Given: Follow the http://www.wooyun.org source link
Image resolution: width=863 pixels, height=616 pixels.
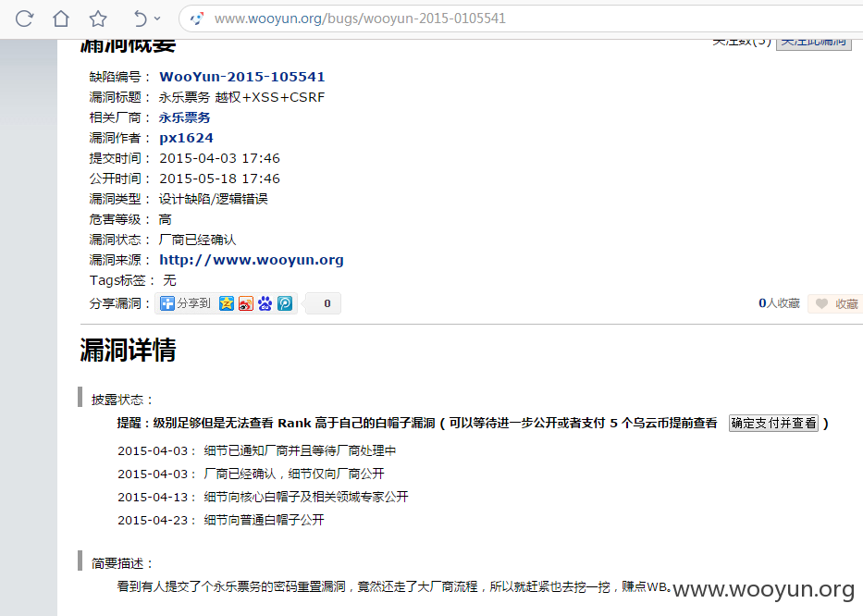Looking at the screenshot, I should [252, 260].
